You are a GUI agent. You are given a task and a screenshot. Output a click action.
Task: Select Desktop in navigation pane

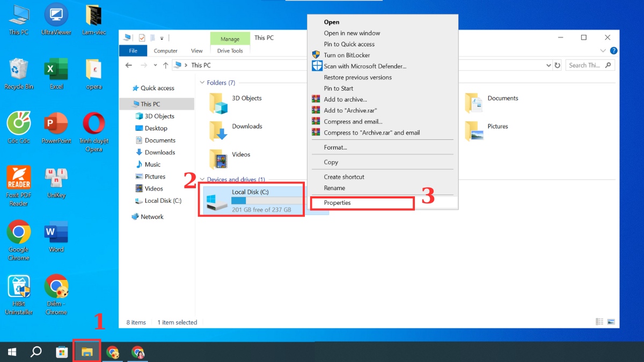click(151, 128)
